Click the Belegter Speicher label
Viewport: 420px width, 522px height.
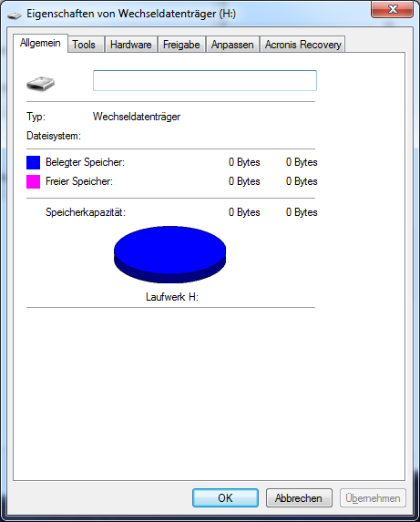tap(85, 162)
